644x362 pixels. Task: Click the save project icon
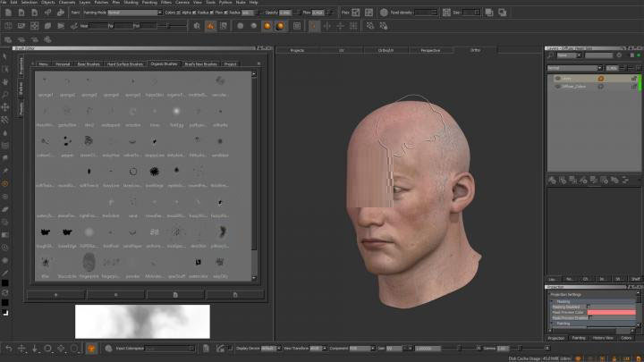(35, 13)
